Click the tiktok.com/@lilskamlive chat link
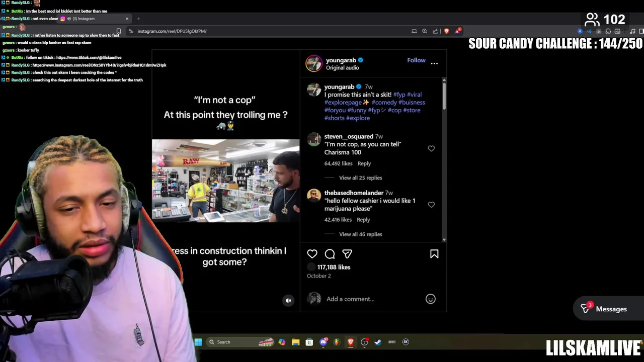Image resolution: width=644 pixels, height=362 pixels. point(89,58)
